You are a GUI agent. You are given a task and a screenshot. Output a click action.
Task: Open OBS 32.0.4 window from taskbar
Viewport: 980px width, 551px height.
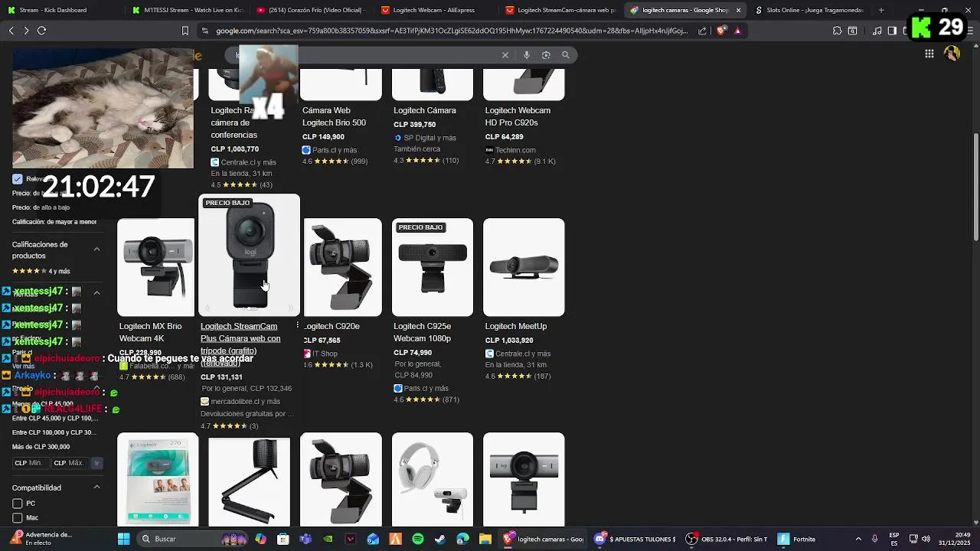tap(727, 539)
